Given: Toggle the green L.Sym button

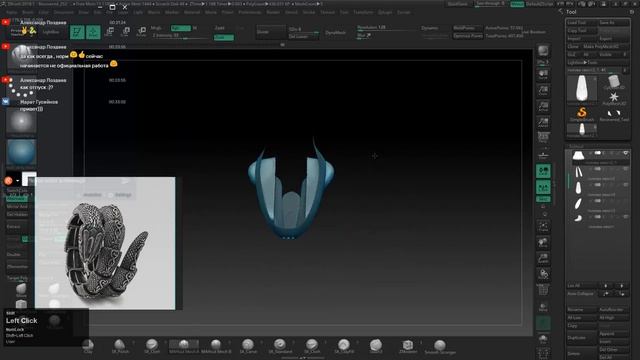Looking at the screenshot, I should point(543,187).
